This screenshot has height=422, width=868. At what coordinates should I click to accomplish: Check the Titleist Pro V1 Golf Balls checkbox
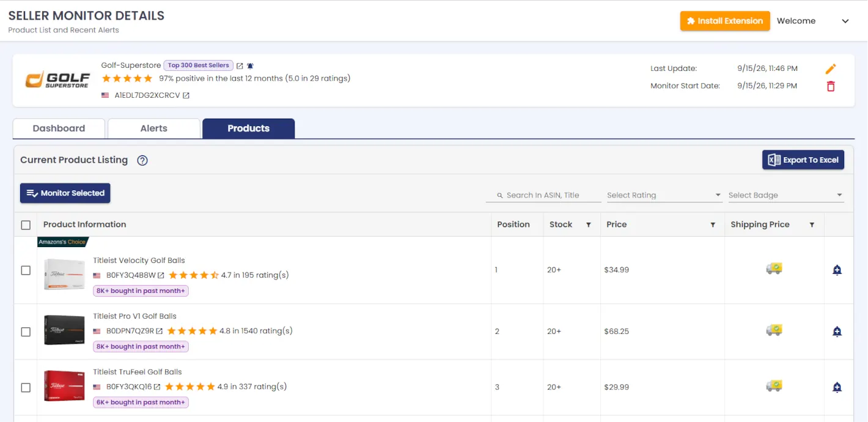[x=26, y=331]
